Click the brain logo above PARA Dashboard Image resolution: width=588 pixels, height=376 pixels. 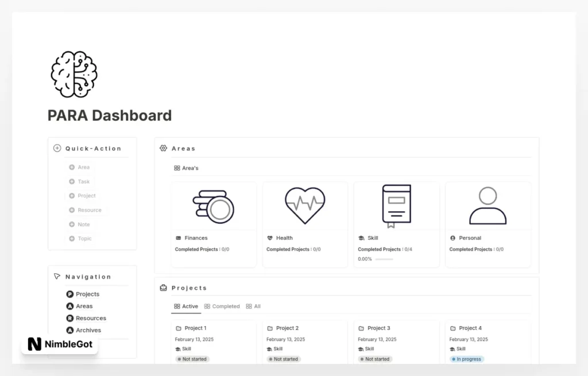coord(73,73)
